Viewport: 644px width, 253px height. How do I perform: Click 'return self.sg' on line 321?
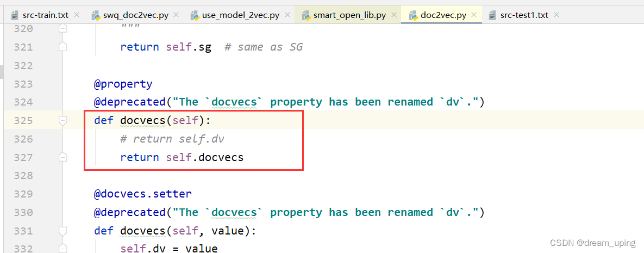(x=166, y=47)
